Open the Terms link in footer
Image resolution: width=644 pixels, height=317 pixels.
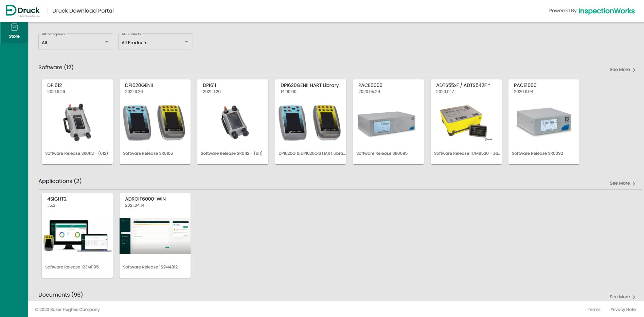(x=594, y=310)
